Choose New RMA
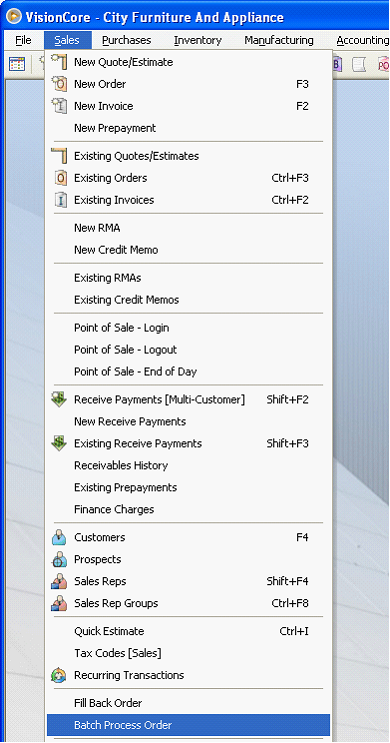 (x=188, y=228)
